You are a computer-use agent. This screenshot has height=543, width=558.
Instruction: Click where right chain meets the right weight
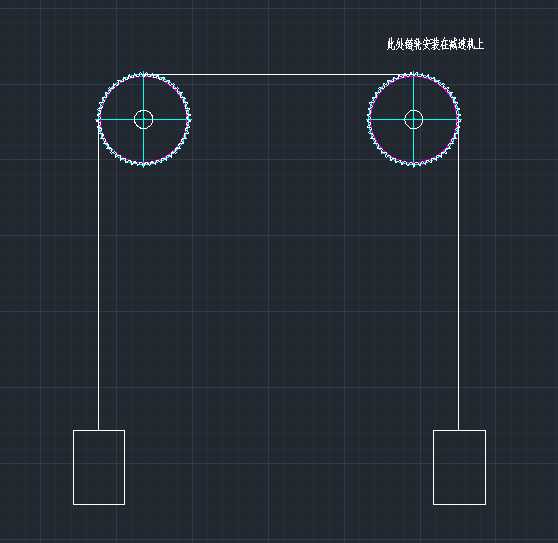[458, 430]
